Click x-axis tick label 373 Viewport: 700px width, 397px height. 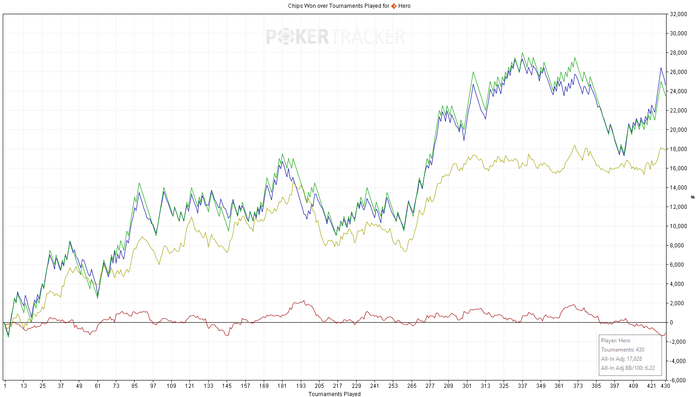(x=578, y=385)
